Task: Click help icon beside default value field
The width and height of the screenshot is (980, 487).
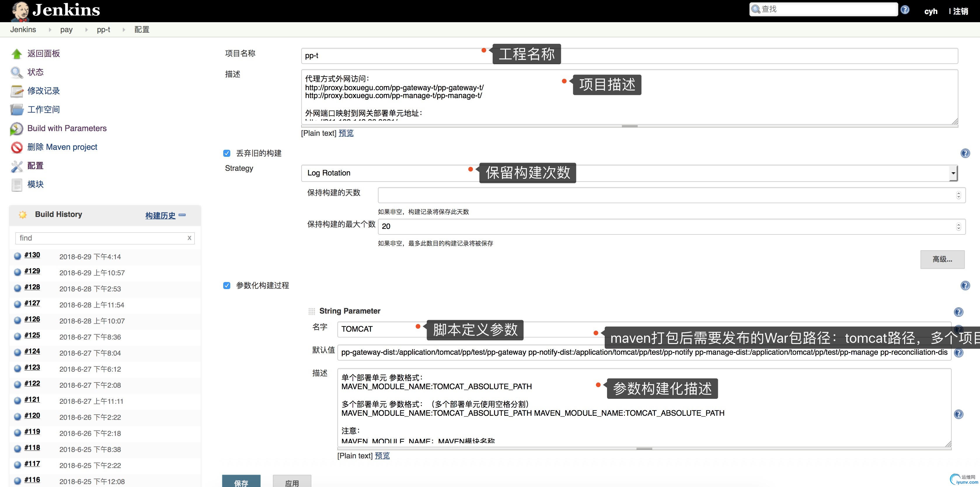Action: (958, 353)
